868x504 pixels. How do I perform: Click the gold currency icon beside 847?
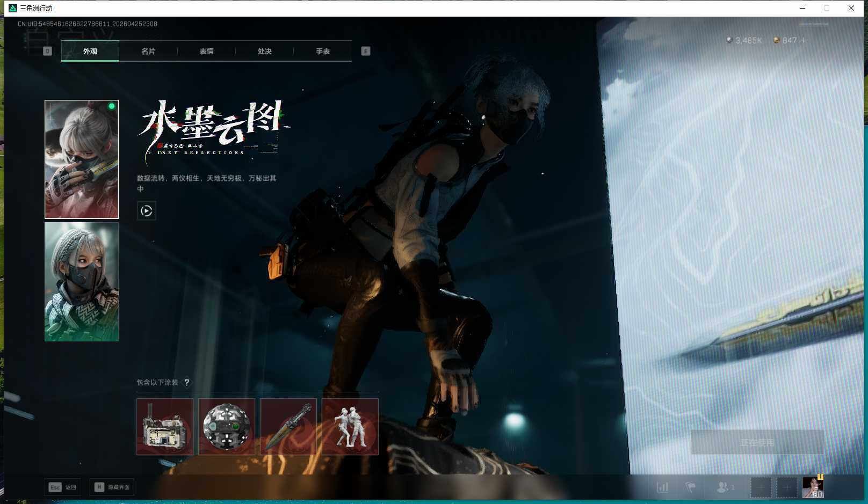click(x=777, y=40)
